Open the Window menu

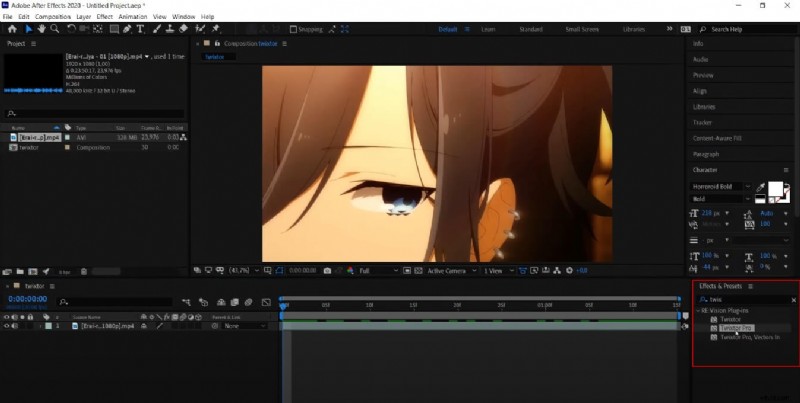[x=184, y=17]
